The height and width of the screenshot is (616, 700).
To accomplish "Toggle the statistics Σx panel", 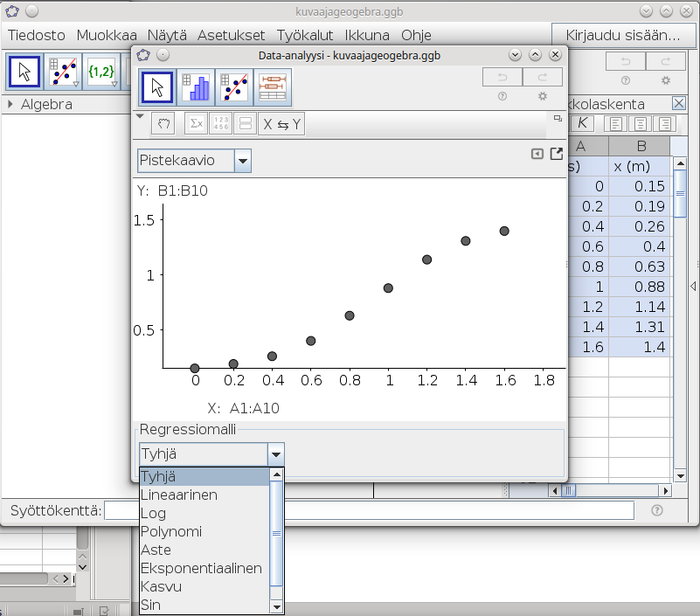I will [x=196, y=124].
